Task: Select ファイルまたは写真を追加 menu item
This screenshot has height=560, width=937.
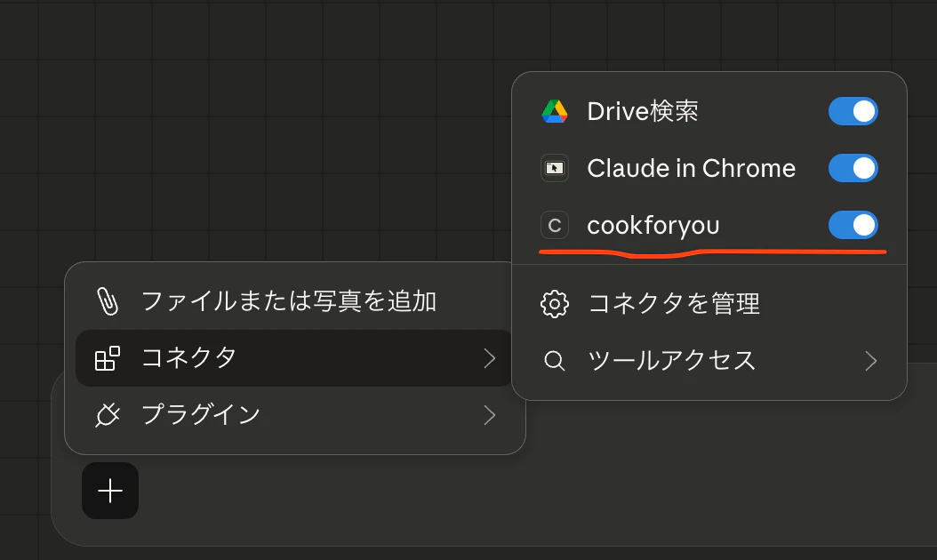Action: (x=294, y=301)
